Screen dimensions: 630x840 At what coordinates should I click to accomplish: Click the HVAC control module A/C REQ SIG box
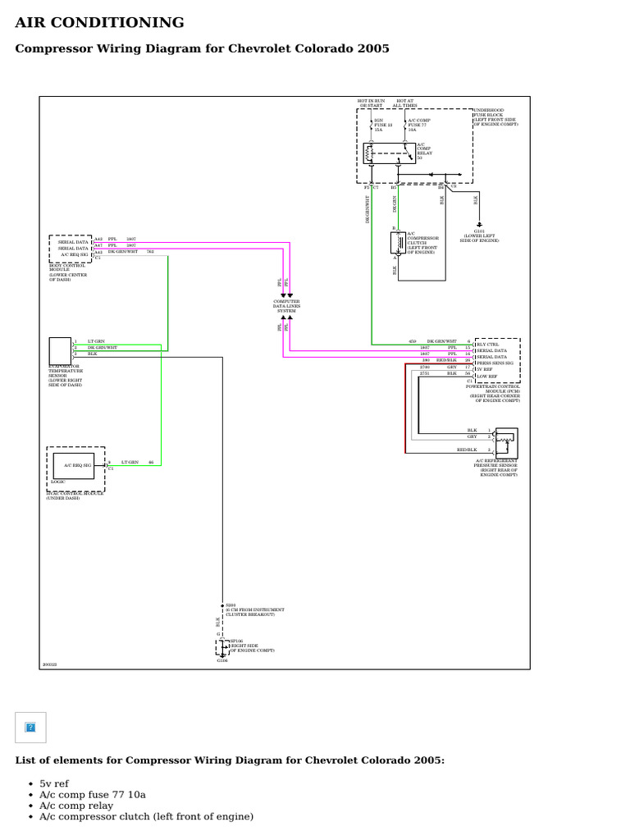73,466
